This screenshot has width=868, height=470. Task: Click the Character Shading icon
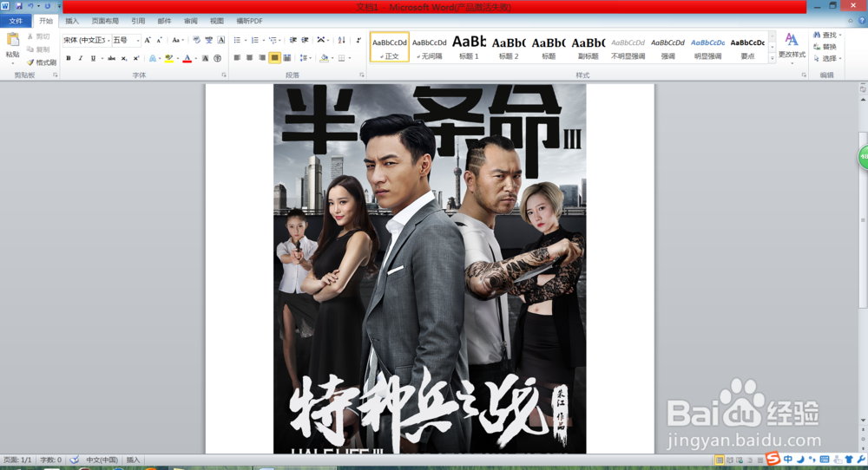coord(206,58)
